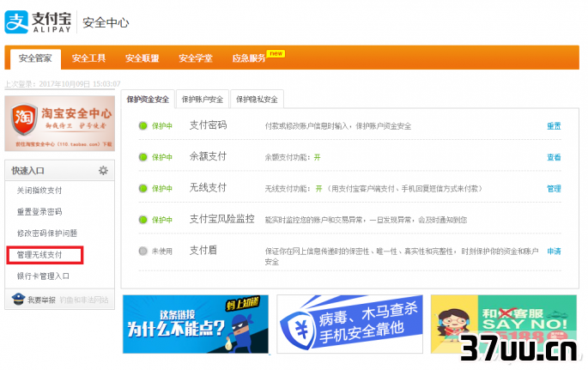
Task: Open the 应急服务 tab
Action: pos(249,58)
